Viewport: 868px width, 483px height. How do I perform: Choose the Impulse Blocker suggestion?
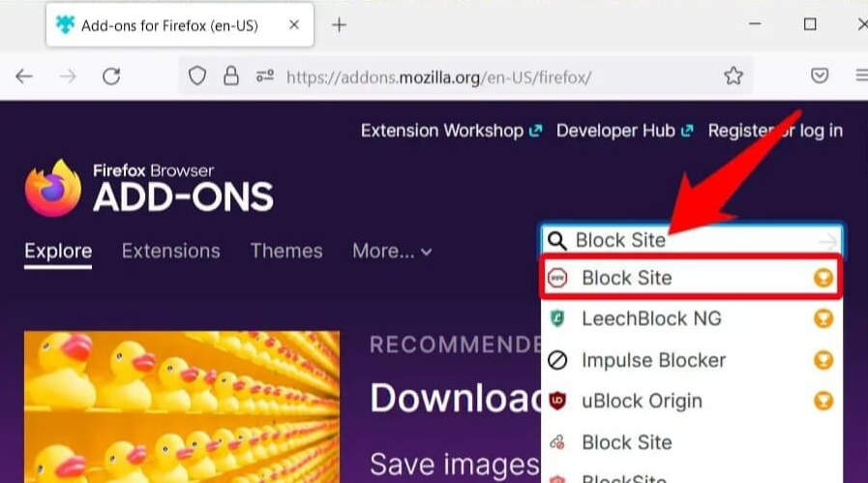[x=692, y=360]
